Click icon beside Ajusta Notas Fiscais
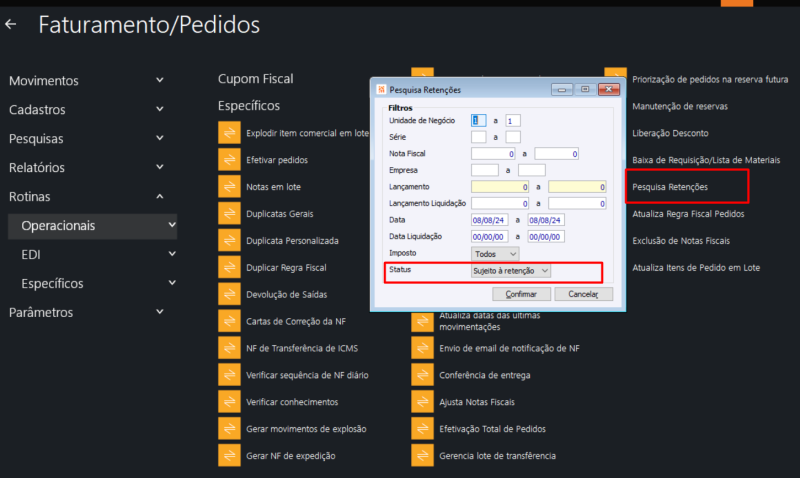 (422, 402)
